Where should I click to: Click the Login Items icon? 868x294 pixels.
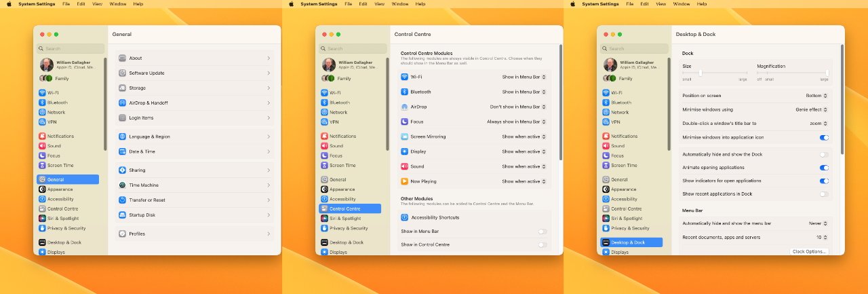(123, 118)
